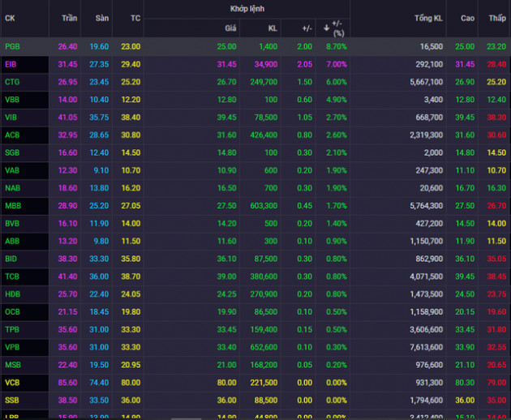
Task: Click EIB change value 2.05
Action: tap(304, 64)
